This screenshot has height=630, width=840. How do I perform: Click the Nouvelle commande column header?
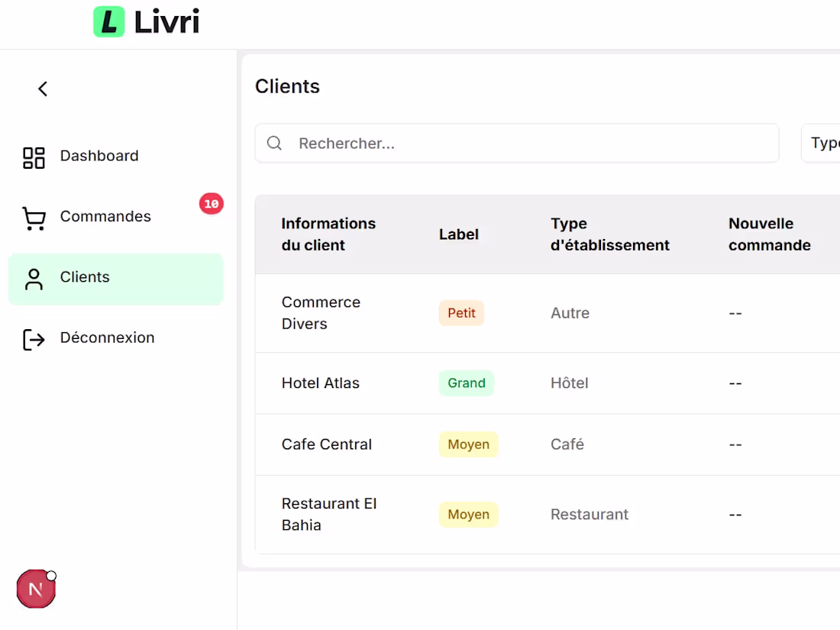[769, 234]
